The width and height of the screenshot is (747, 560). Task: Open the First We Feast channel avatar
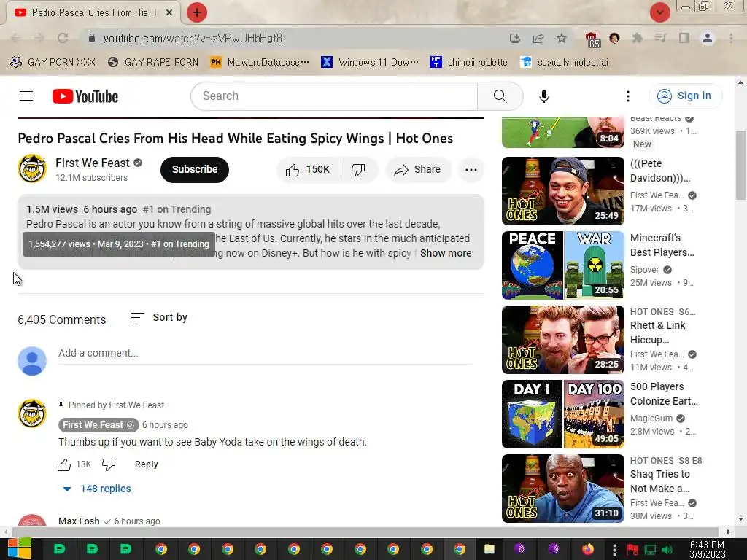[32, 168]
